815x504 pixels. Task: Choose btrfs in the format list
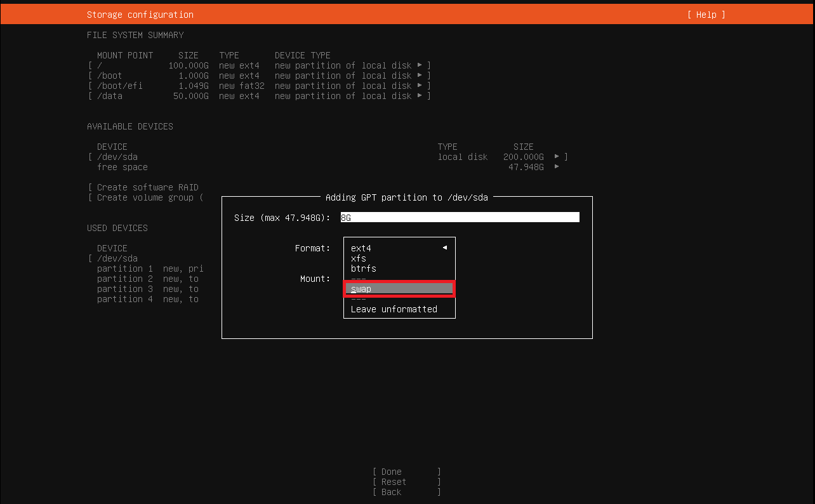364,269
